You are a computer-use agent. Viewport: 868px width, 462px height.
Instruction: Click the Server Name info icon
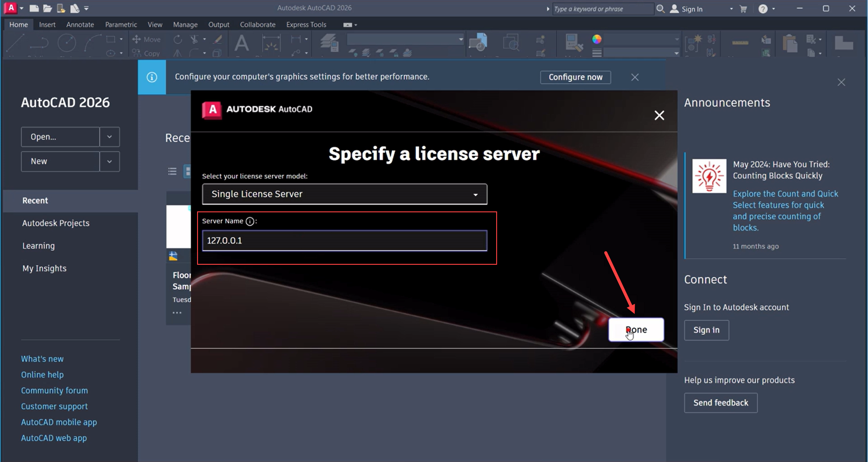[x=250, y=221]
